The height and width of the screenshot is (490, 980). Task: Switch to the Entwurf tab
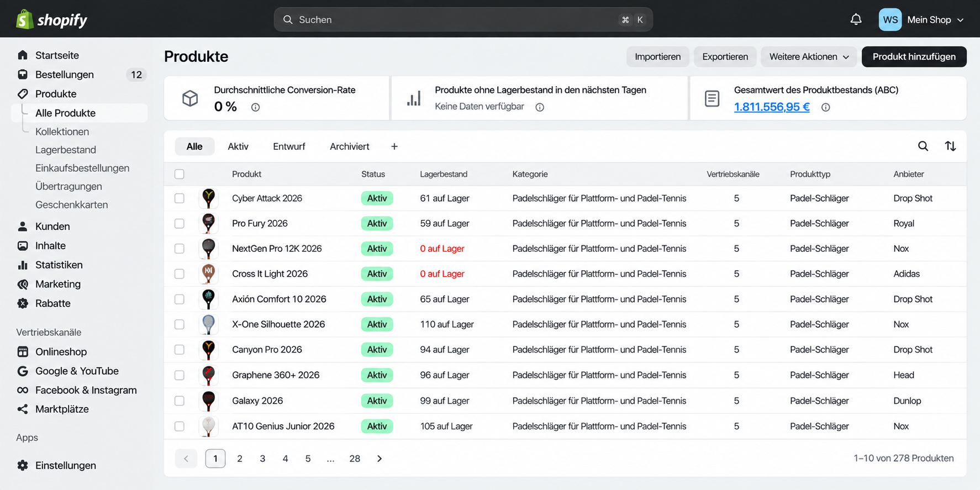coord(289,146)
